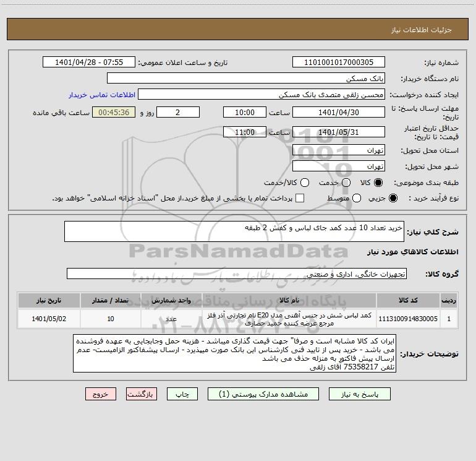The height and width of the screenshot is (461, 476).
Task: Click the پاسخ به نیاز button
Action: click(359, 394)
